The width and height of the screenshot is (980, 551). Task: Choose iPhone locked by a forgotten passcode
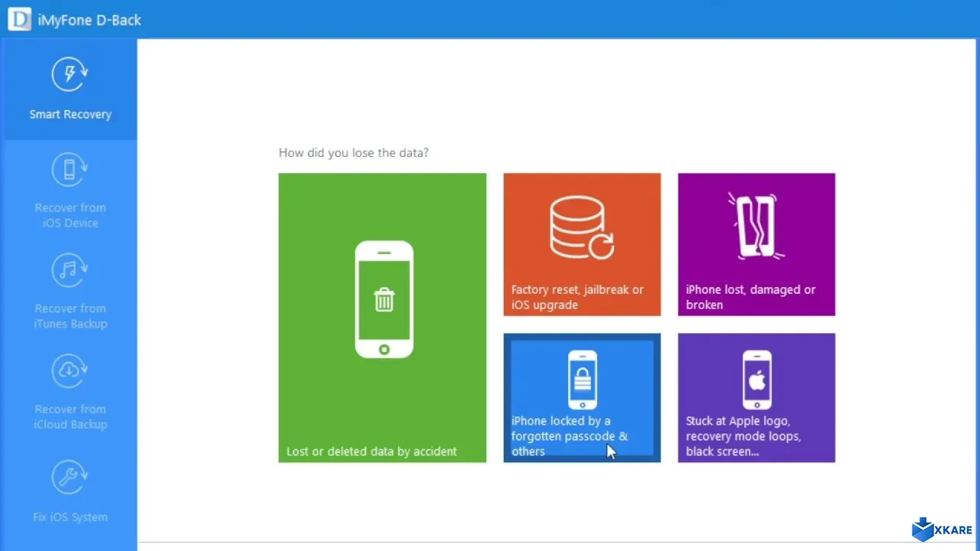tap(582, 398)
